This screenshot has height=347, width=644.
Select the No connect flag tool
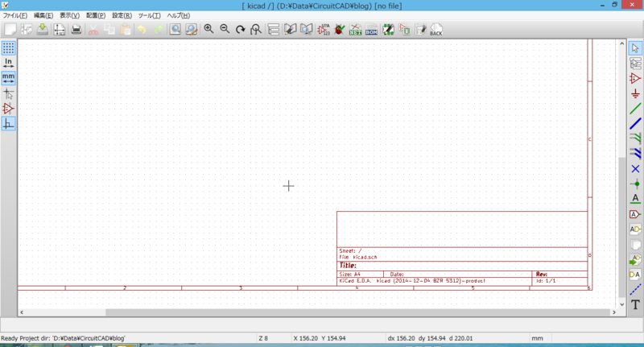pos(635,169)
